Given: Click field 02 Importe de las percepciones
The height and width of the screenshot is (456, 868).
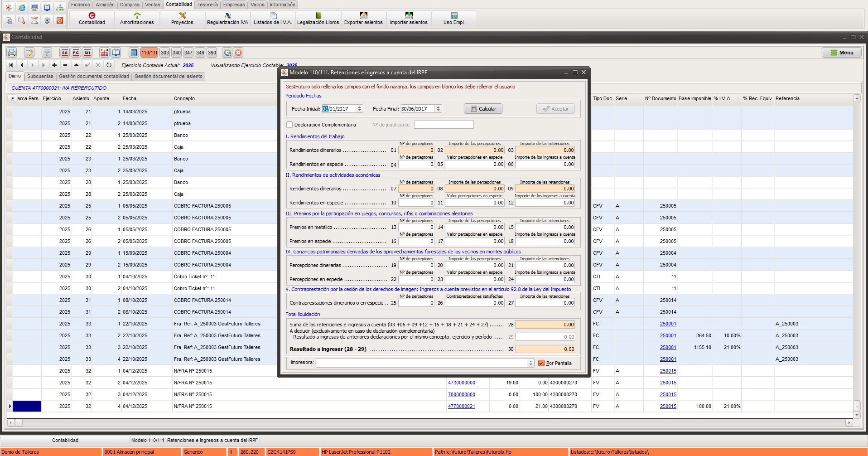Looking at the screenshot, I should click(474, 150).
